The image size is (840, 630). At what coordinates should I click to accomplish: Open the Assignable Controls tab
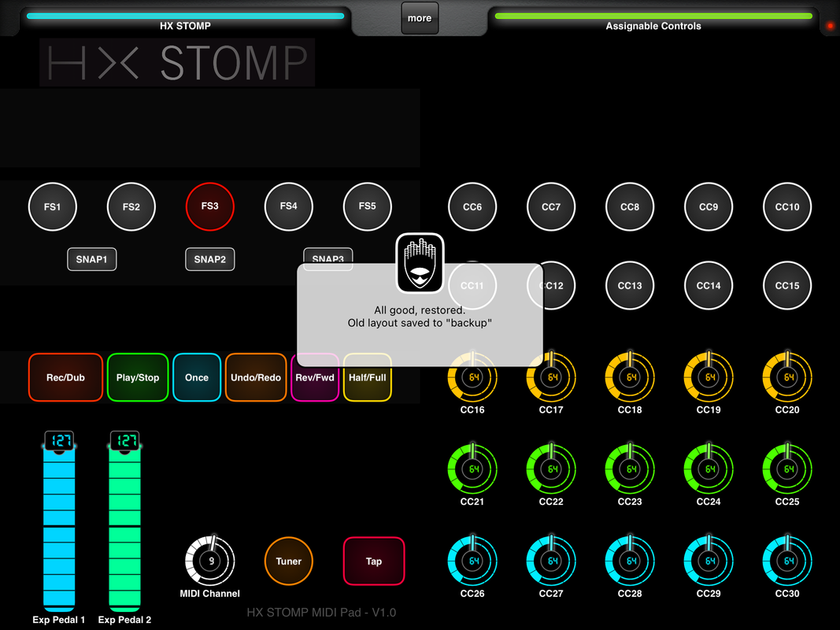(653, 20)
